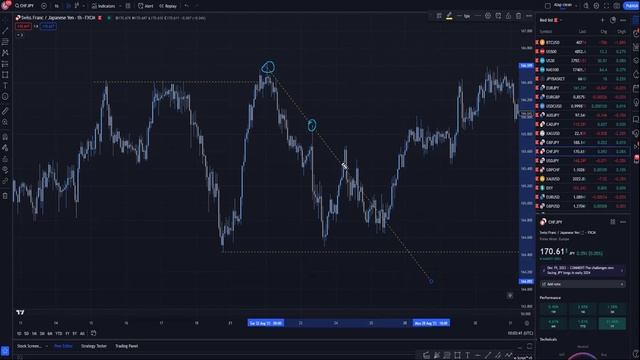Select GBPUSD in the watchlist

tap(582, 206)
